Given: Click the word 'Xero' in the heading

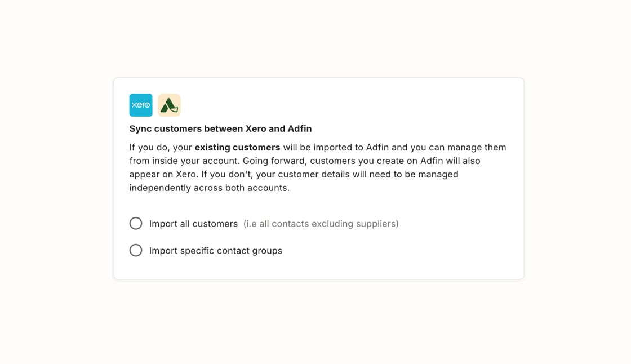Looking at the screenshot, I should [x=256, y=129].
